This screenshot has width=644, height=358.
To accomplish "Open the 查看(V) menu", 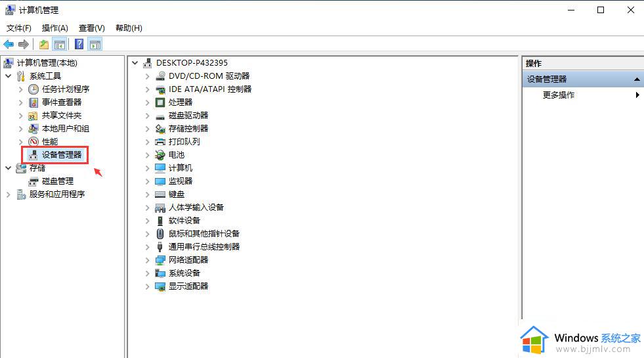I will pyautogui.click(x=92, y=28).
